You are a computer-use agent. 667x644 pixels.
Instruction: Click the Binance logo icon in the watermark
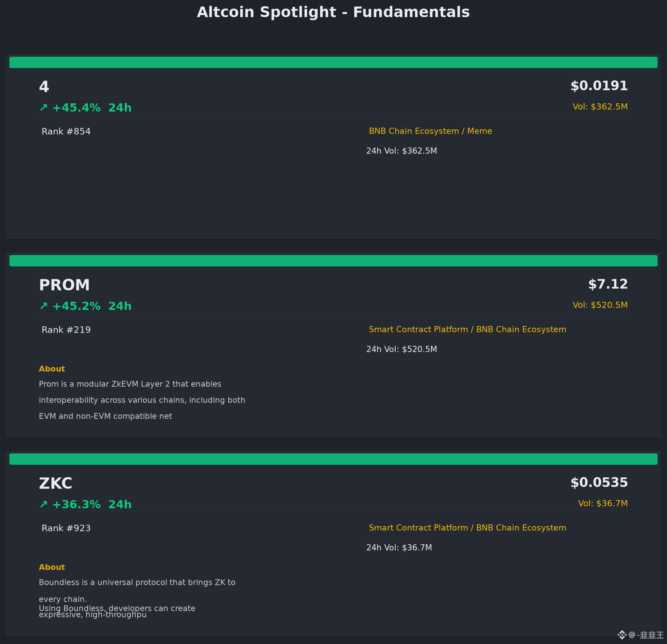[622, 635]
